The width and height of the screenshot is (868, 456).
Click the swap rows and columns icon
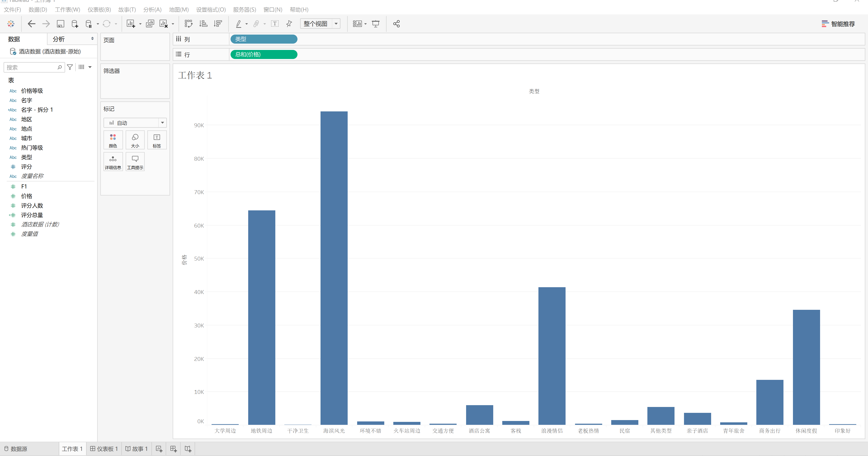[188, 24]
